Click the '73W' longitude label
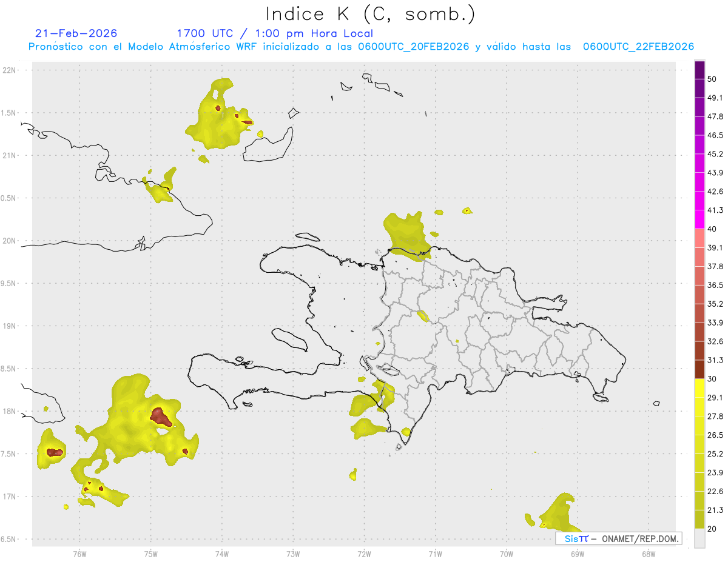728x562 pixels. tap(293, 553)
